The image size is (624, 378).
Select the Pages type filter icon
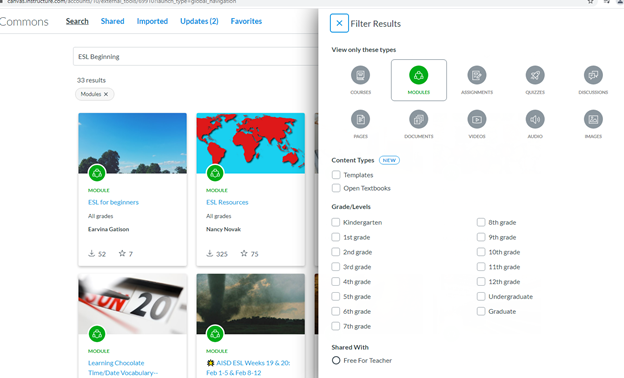(361, 119)
